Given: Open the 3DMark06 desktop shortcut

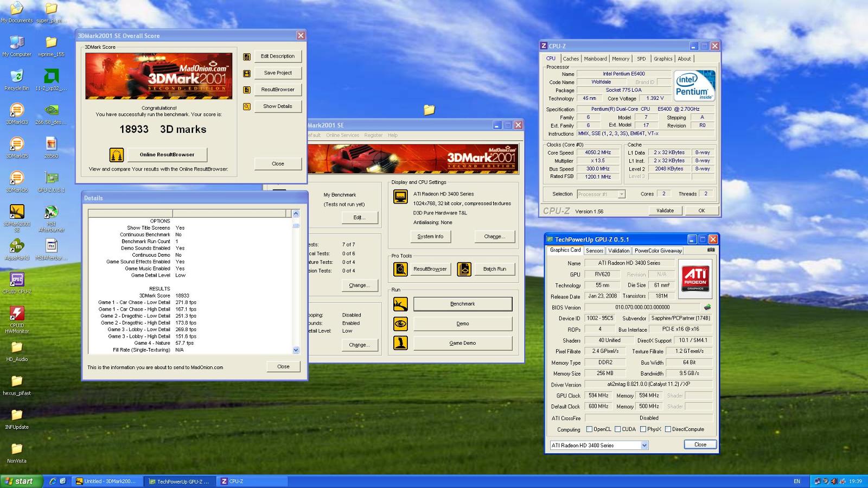Looking at the screenshot, I should tap(17, 180).
